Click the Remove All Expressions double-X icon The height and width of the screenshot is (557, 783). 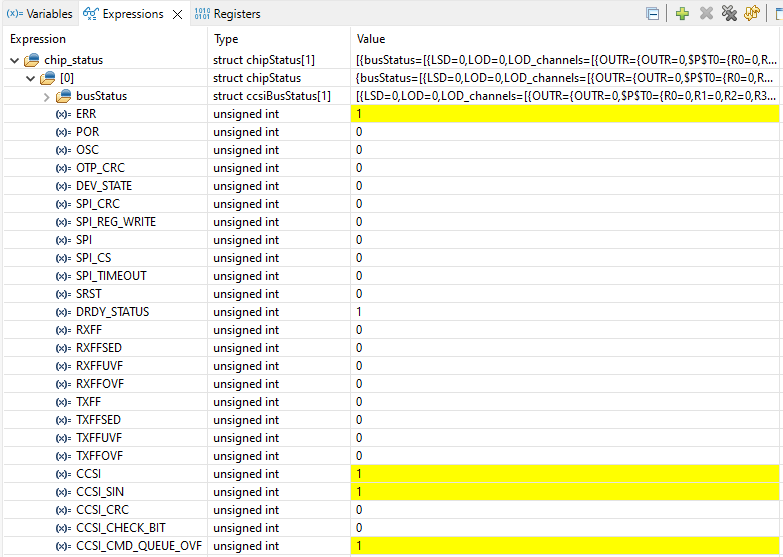tap(729, 14)
